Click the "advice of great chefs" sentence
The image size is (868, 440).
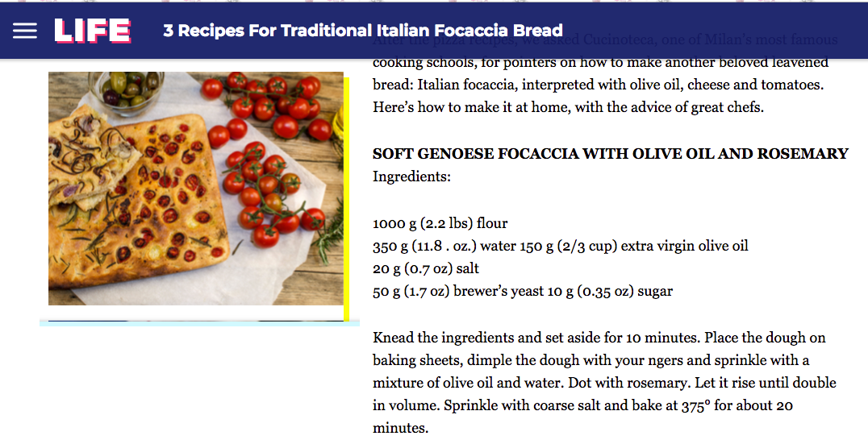point(568,107)
